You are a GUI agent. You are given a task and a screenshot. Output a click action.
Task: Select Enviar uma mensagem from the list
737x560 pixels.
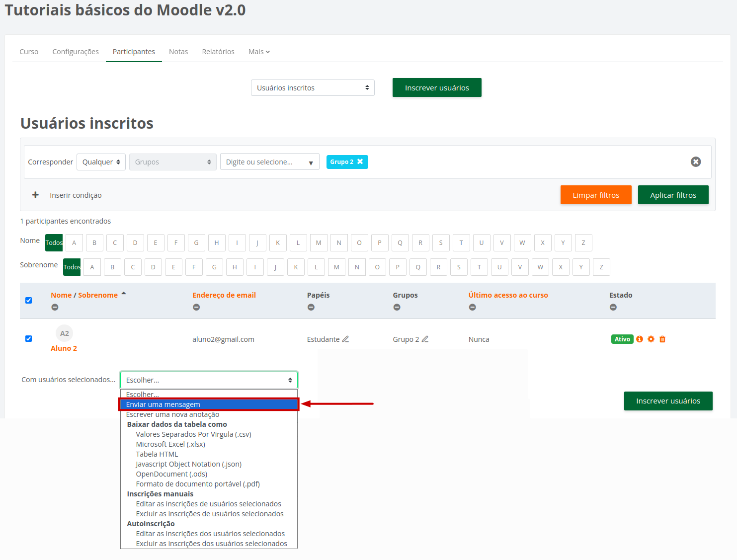(x=208, y=404)
